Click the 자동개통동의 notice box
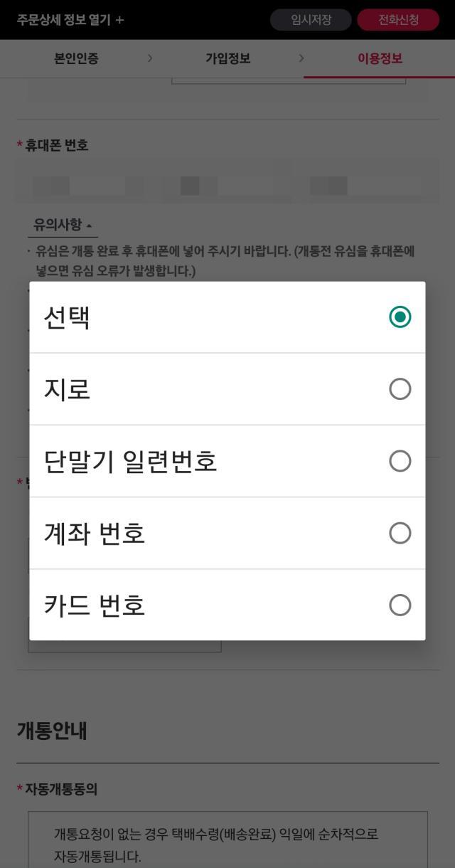 pyautogui.click(x=227, y=840)
